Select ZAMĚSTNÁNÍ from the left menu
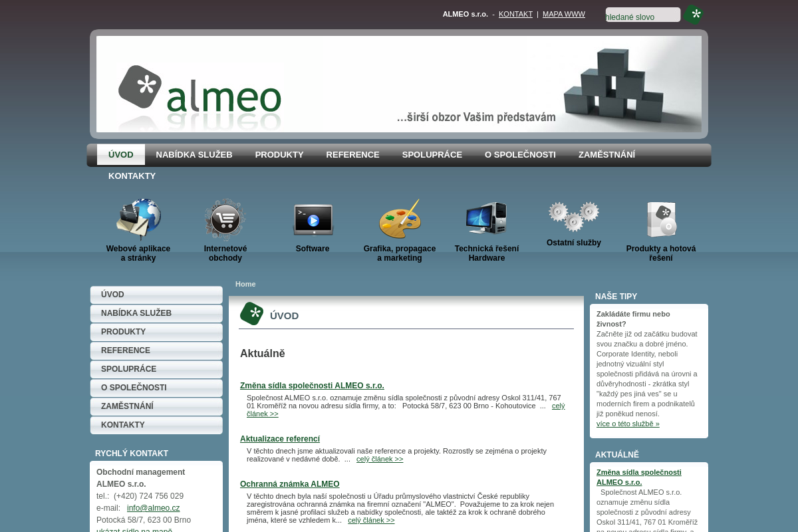798x532 pixels. pyautogui.click(x=127, y=406)
